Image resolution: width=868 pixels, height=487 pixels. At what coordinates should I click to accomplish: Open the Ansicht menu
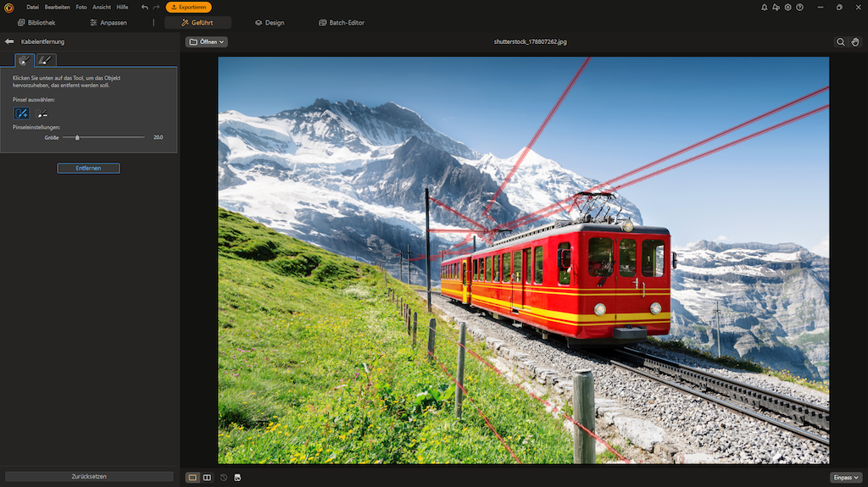click(x=101, y=7)
